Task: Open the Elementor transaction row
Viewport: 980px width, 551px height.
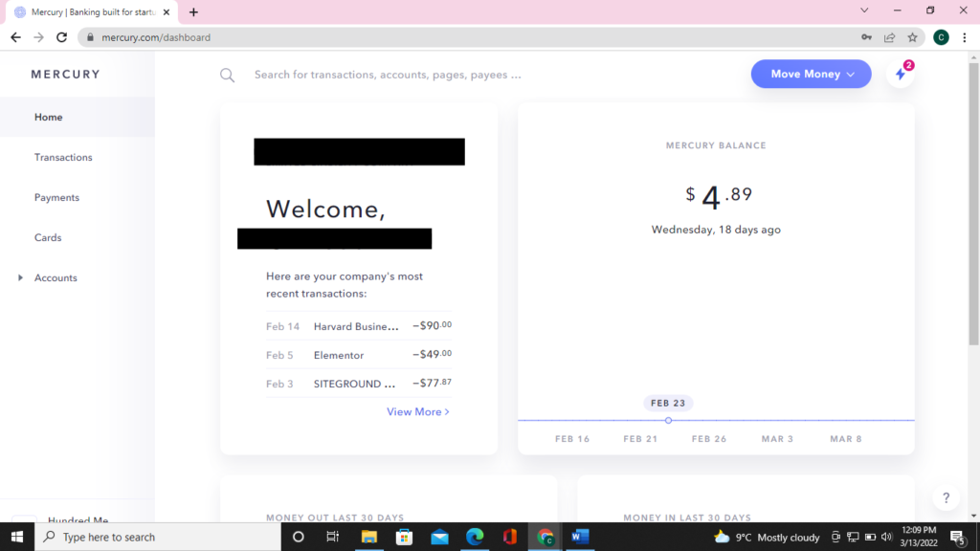Action: pyautogui.click(x=359, y=355)
